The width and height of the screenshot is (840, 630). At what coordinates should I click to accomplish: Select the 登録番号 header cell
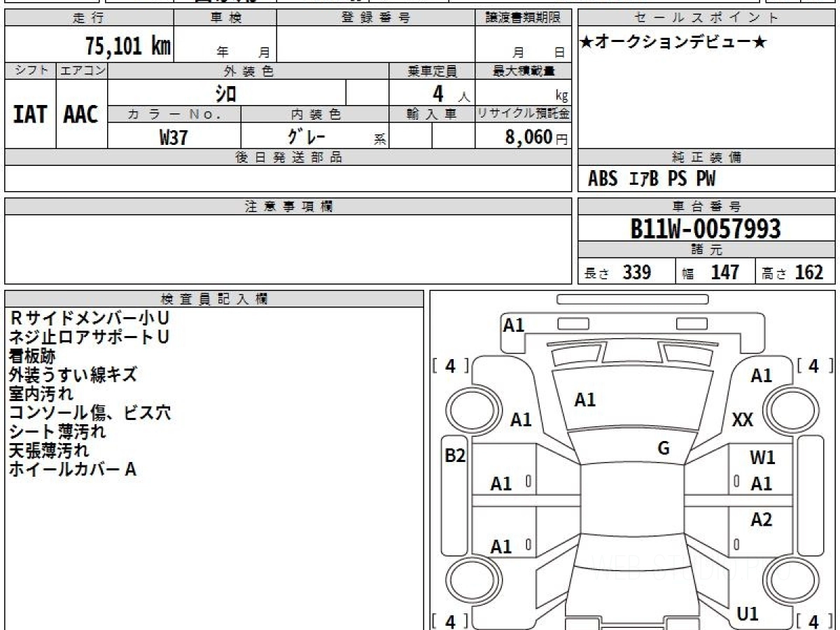(376, 18)
